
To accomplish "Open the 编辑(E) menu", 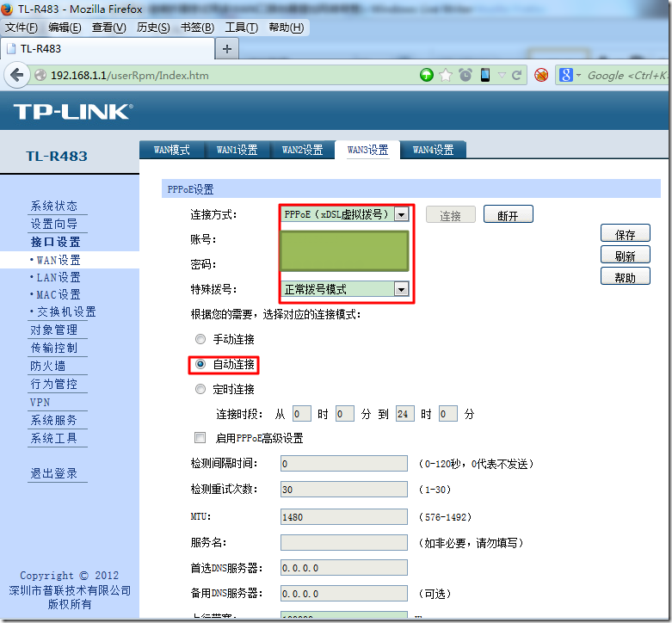I will coord(65,28).
